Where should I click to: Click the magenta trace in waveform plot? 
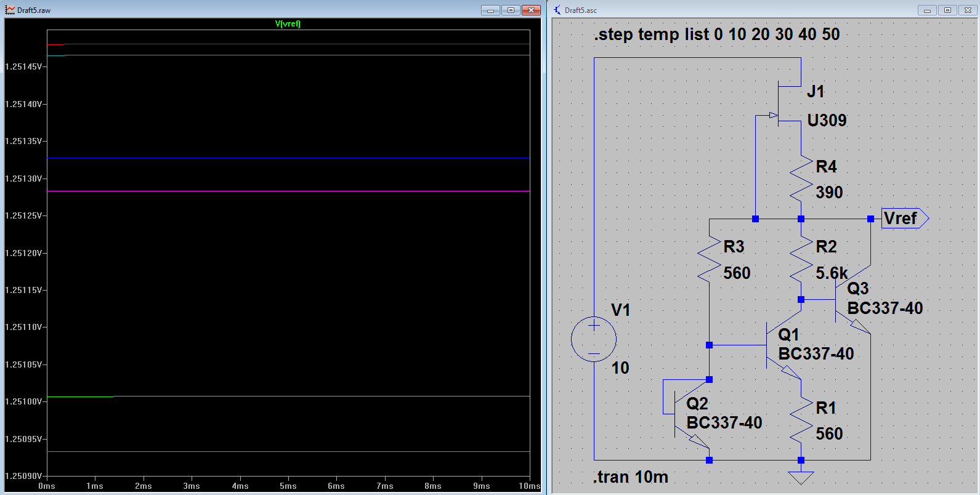288,191
